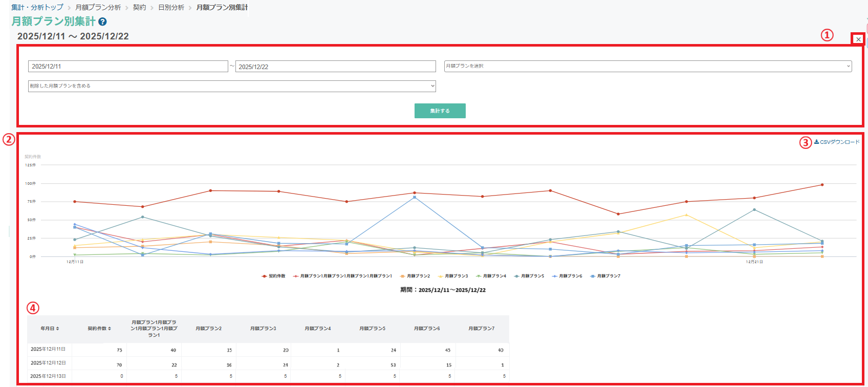Toggle 月額プラン6 legend marker
This screenshot has width=868, height=387.
(554, 276)
